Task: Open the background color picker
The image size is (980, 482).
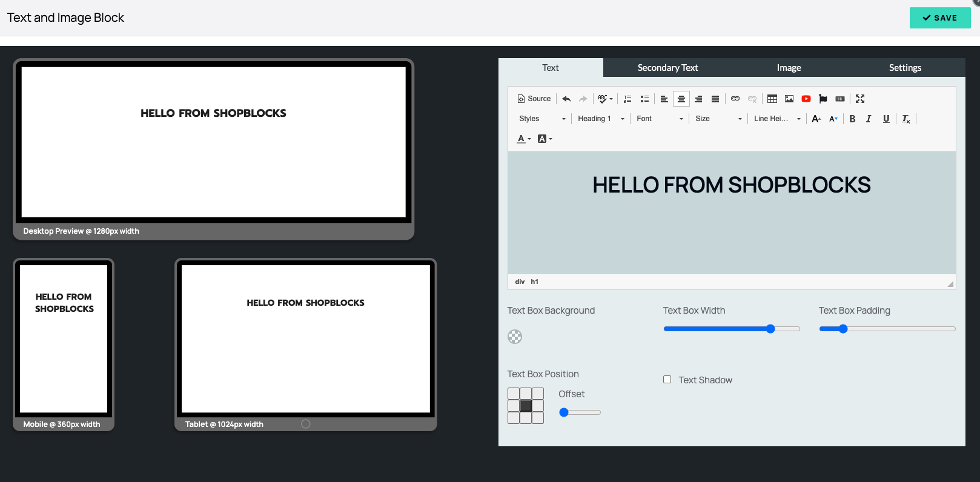Action: pyautogui.click(x=545, y=139)
